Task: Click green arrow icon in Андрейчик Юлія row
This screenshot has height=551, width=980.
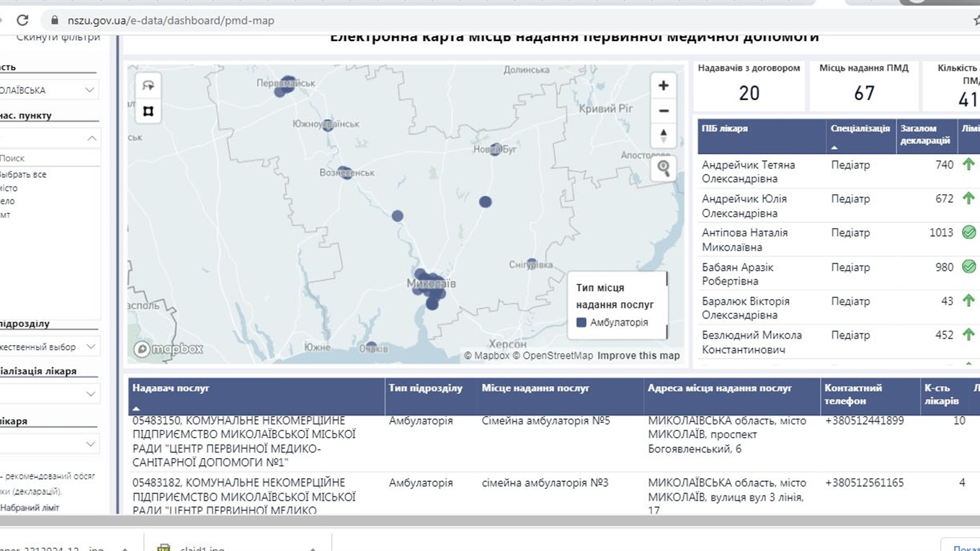Action: point(968,198)
